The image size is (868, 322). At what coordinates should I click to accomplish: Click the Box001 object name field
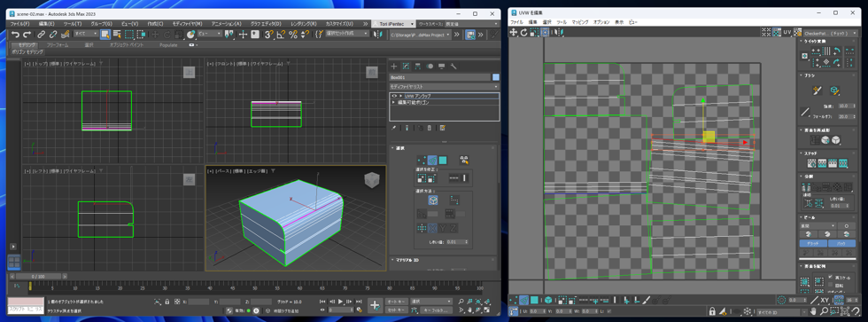pyautogui.click(x=440, y=77)
